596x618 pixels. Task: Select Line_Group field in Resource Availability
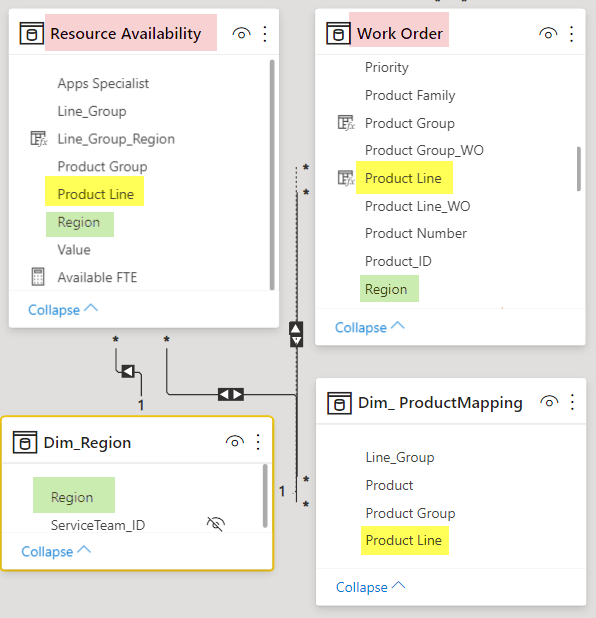tap(92, 112)
